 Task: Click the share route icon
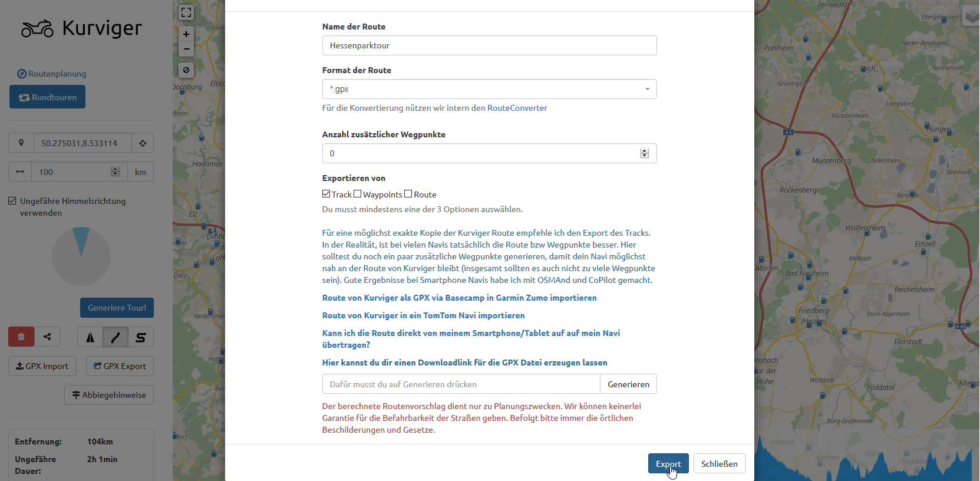click(47, 337)
